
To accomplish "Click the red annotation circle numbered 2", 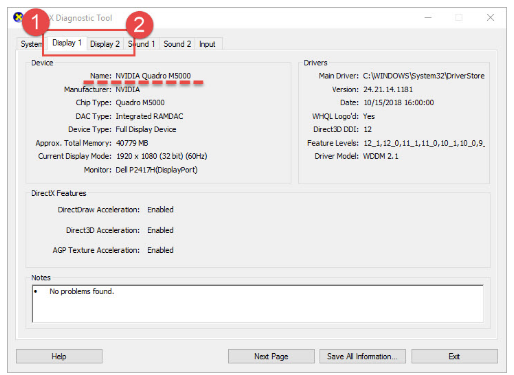I will pyautogui.click(x=139, y=25).
